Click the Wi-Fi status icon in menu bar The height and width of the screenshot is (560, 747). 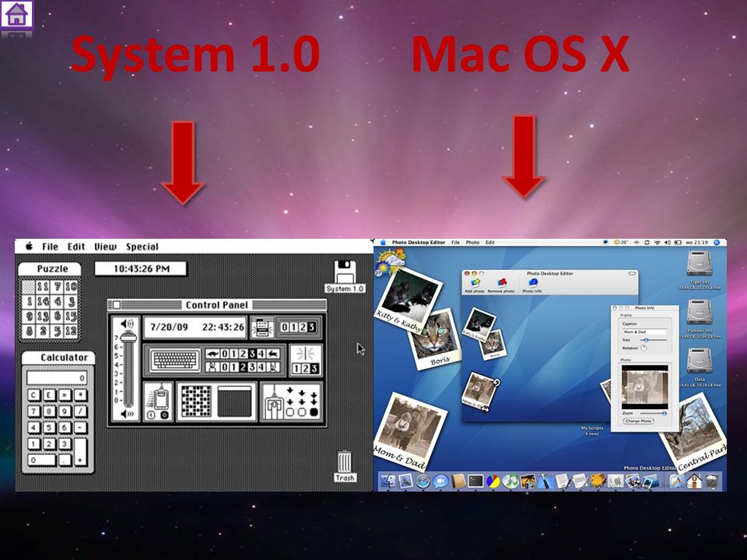(658, 243)
